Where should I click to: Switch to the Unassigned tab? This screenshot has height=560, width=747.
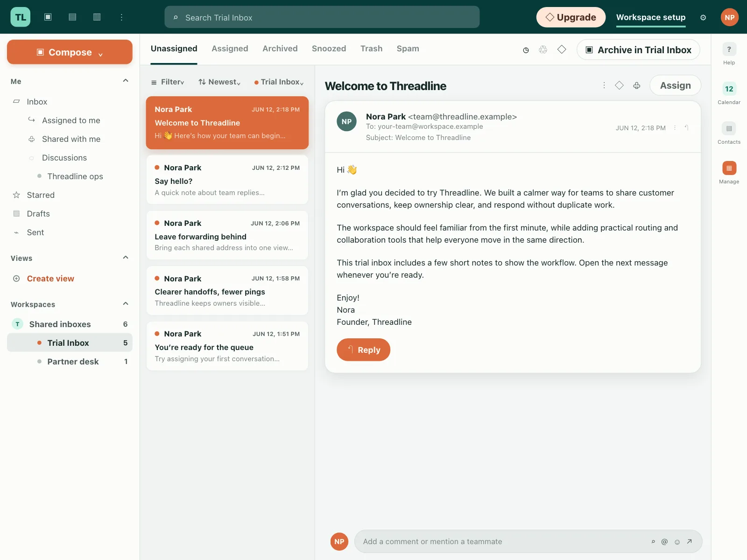click(x=174, y=49)
